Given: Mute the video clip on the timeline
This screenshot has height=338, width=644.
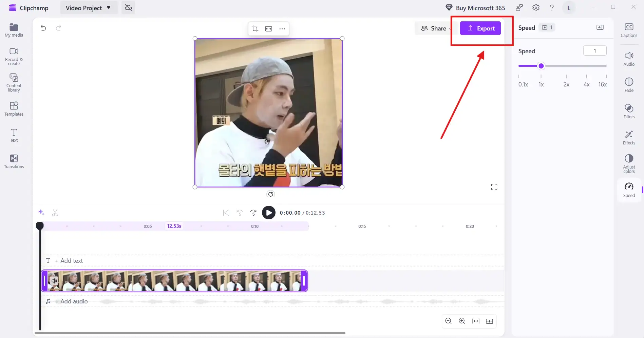Looking at the screenshot, I should pyautogui.click(x=54, y=280).
